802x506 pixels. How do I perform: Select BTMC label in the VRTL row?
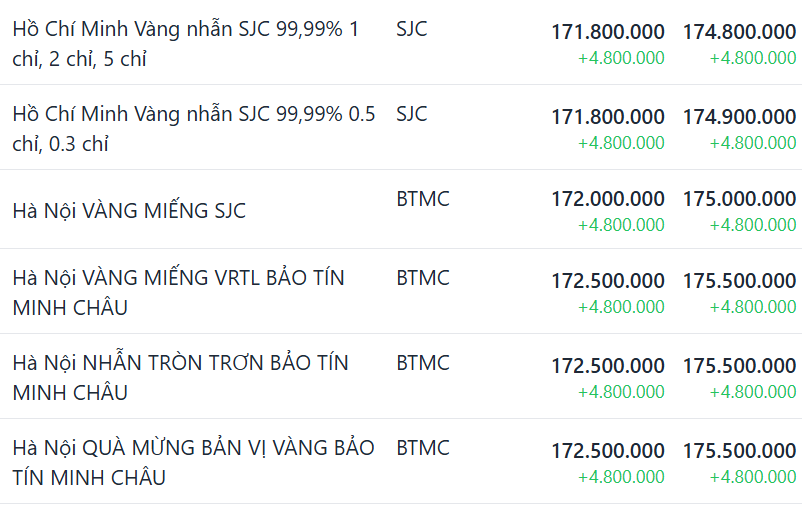coord(423,277)
